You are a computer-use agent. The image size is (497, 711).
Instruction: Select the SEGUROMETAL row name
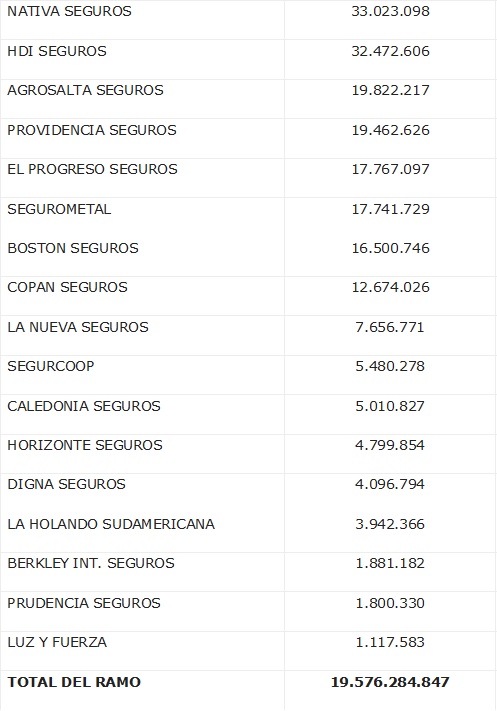pos(59,209)
